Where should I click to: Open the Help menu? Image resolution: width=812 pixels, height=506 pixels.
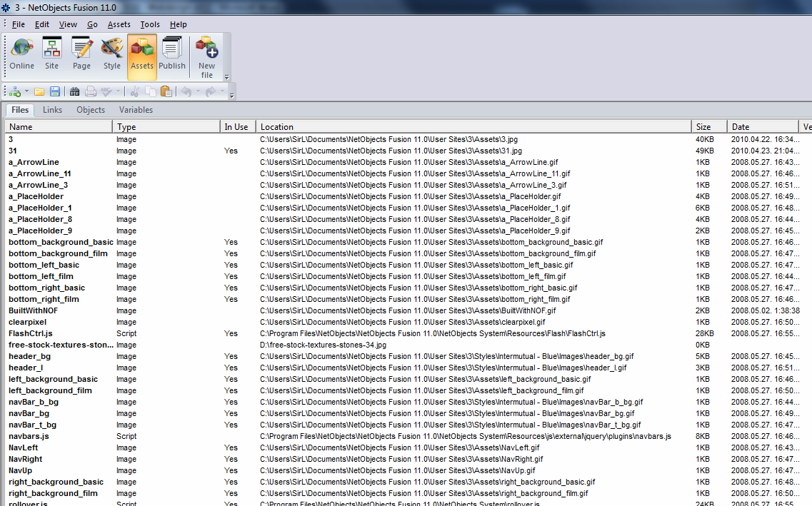click(x=178, y=24)
